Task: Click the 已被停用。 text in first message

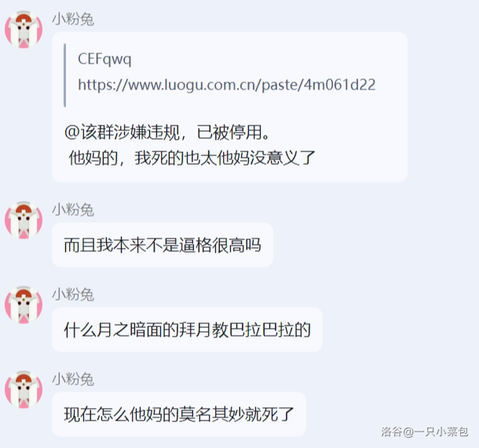Action: [233, 133]
